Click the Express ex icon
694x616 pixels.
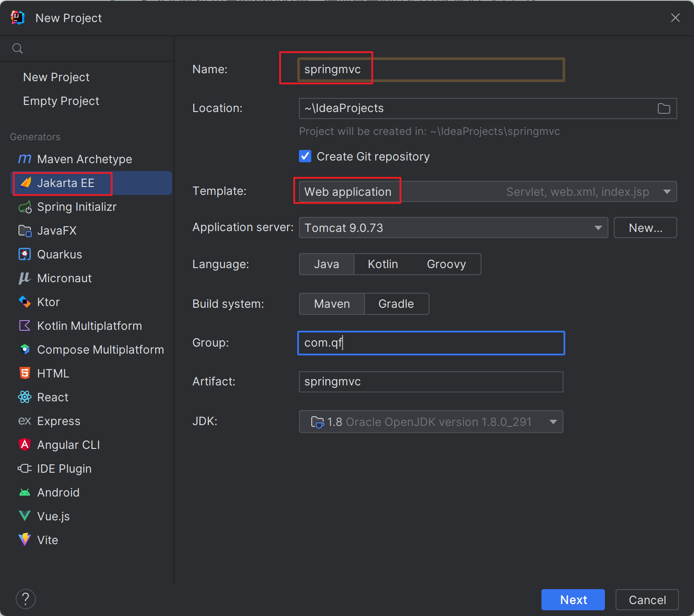pos(25,421)
